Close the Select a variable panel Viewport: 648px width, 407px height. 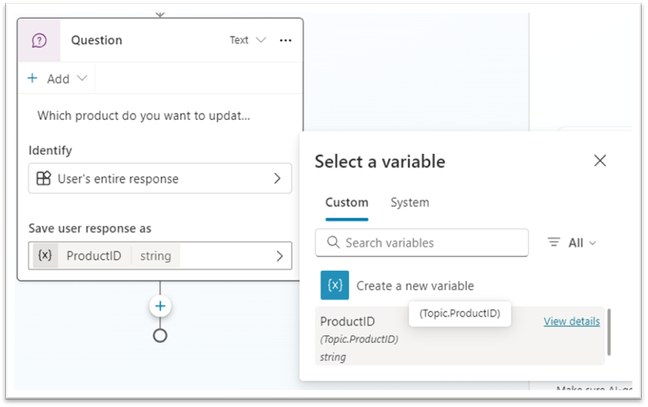pyautogui.click(x=600, y=161)
